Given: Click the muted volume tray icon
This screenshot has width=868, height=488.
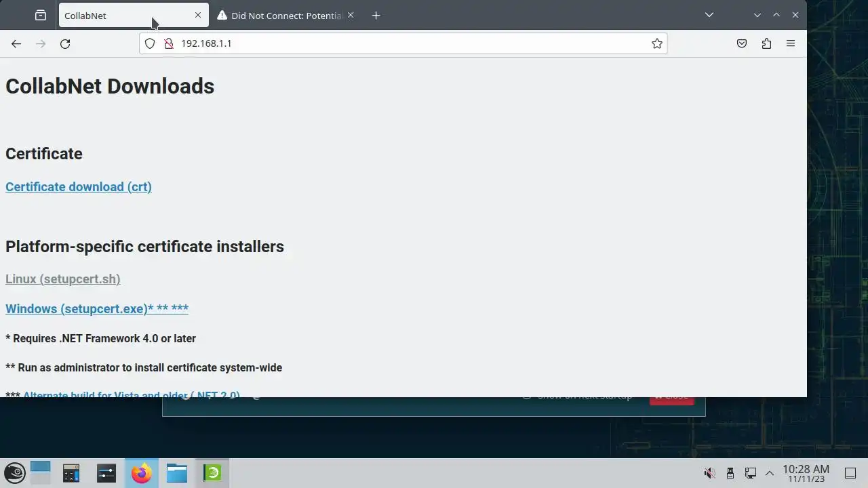Looking at the screenshot, I should click(x=709, y=473).
